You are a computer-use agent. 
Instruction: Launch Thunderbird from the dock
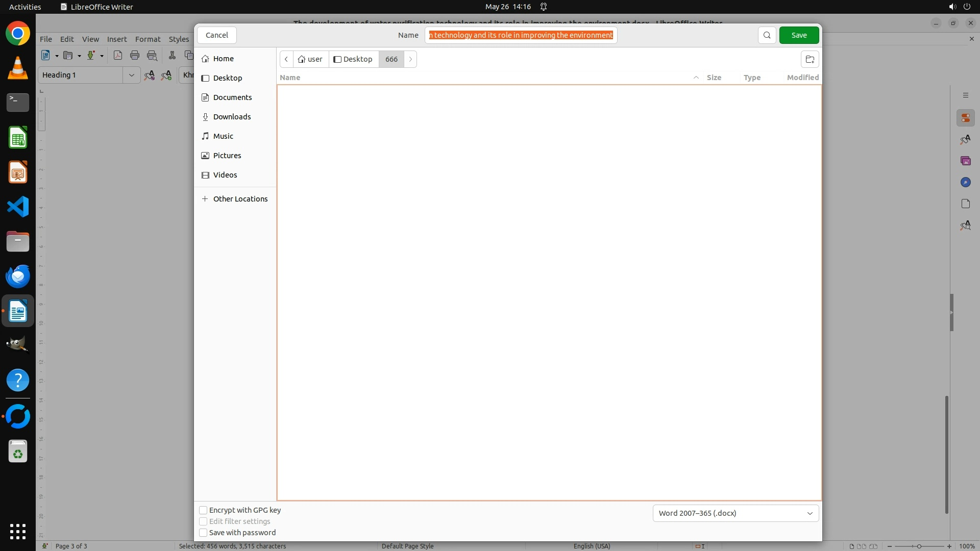tap(18, 276)
